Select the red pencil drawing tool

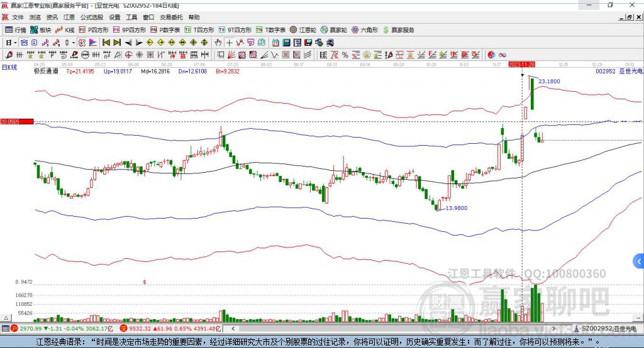point(9,55)
